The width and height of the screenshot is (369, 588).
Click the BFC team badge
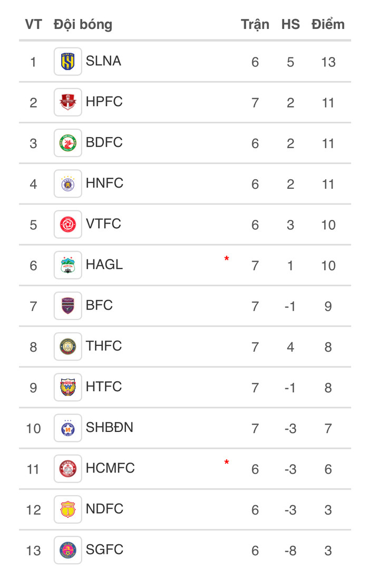coord(67,306)
